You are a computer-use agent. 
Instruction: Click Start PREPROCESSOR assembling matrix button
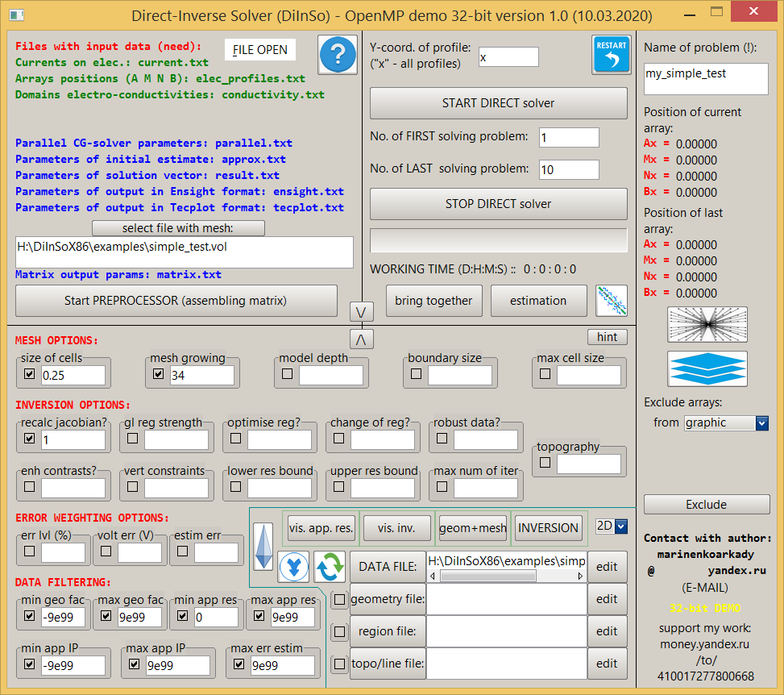[176, 301]
